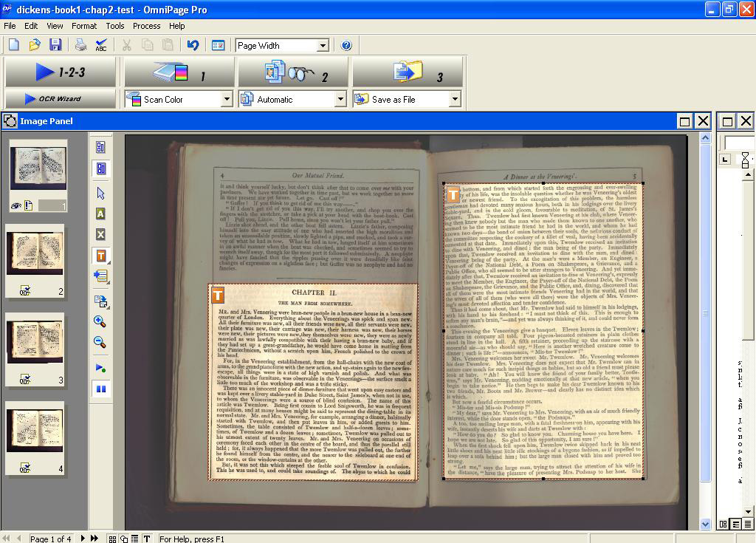Click the step 3 export results button
Viewport: 756px width, 543px height.
[408, 72]
